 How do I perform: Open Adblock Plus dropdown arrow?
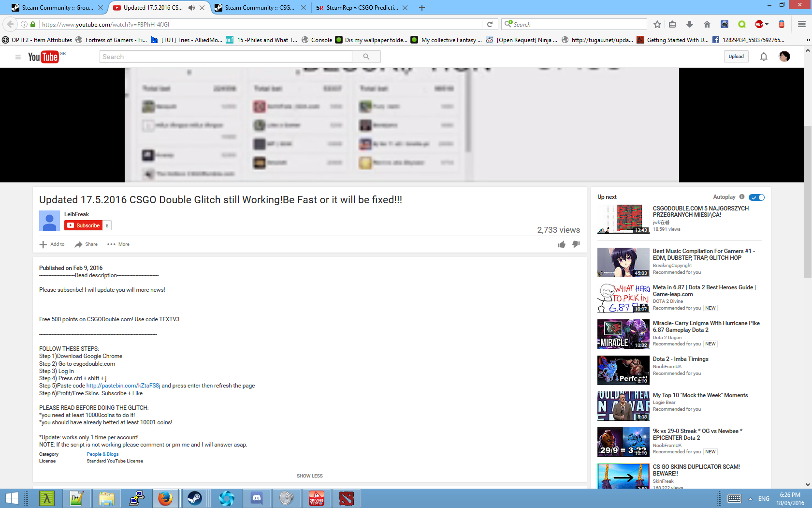[x=767, y=24]
